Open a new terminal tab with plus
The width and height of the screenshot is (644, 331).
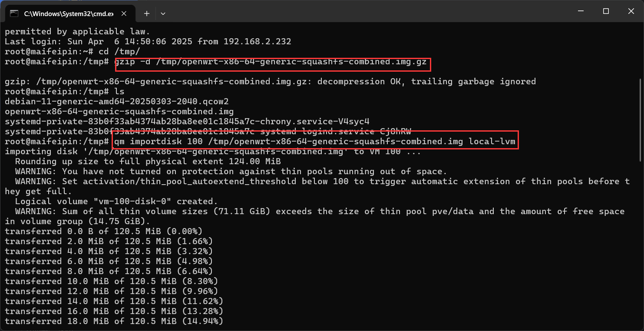coord(147,13)
